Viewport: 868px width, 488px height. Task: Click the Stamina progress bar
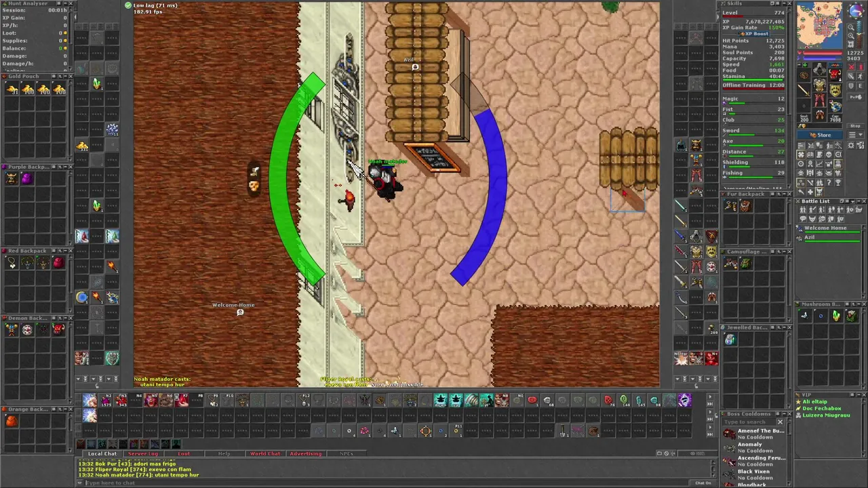753,80
